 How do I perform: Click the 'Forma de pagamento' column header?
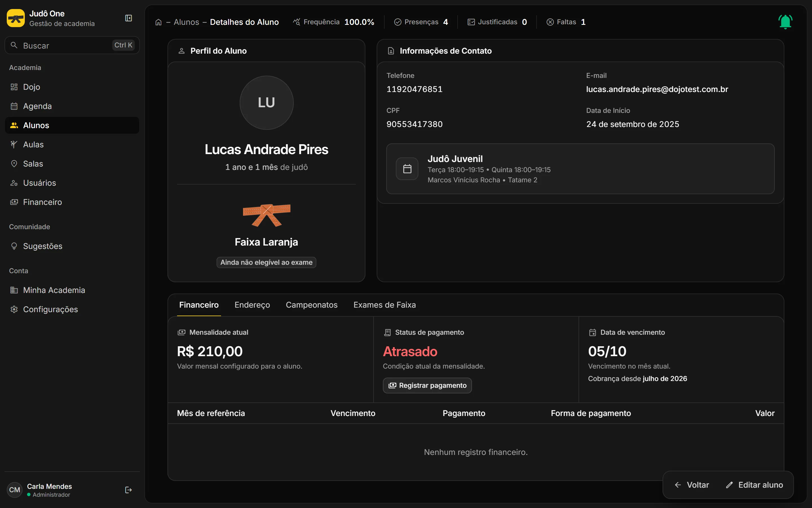591,413
